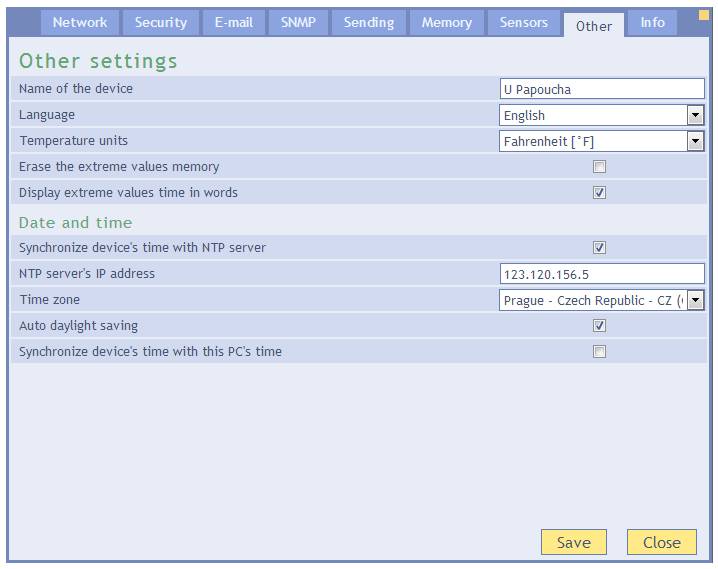Select the Sending tab
This screenshot has width=718, height=569.
click(369, 23)
